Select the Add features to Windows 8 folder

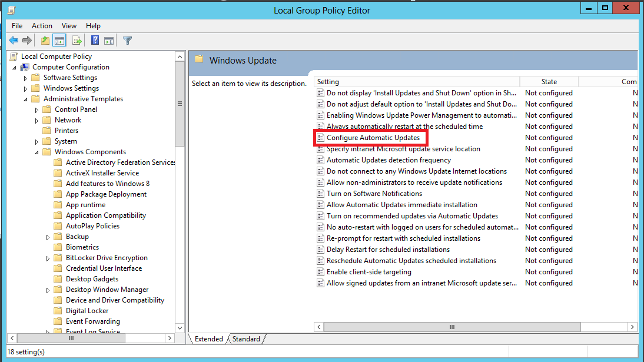[x=108, y=184]
